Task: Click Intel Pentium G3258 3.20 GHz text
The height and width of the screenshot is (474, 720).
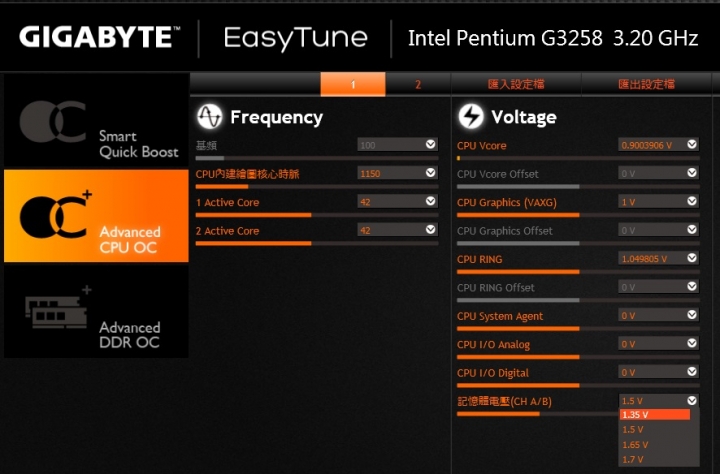Action: click(x=553, y=38)
